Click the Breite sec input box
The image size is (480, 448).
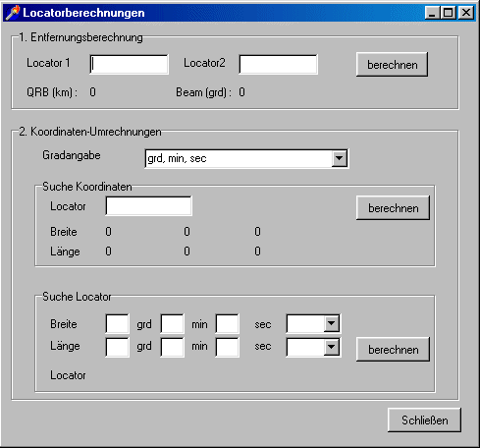click(228, 324)
